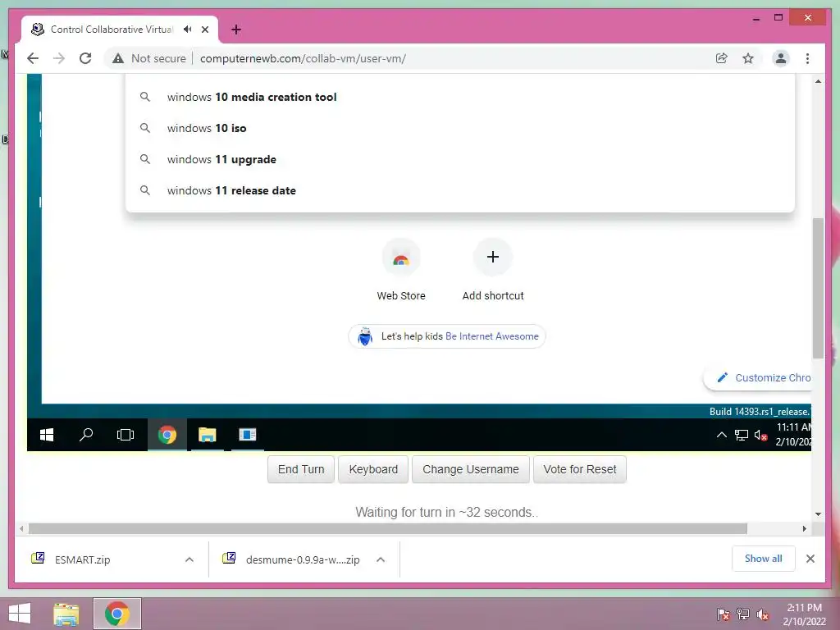The image size is (840, 630).
Task: Bookmark this tab with the star
Action: click(x=748, y=58)
